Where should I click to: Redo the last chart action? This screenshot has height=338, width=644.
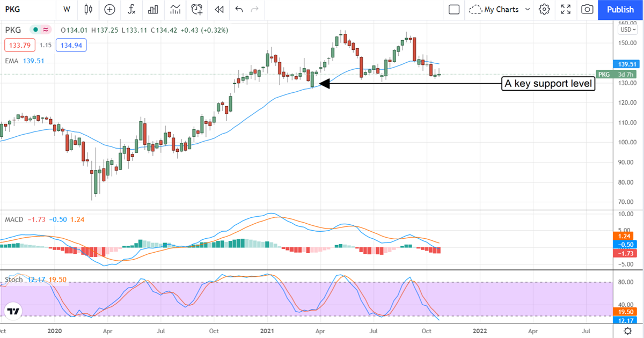[255, 9]
